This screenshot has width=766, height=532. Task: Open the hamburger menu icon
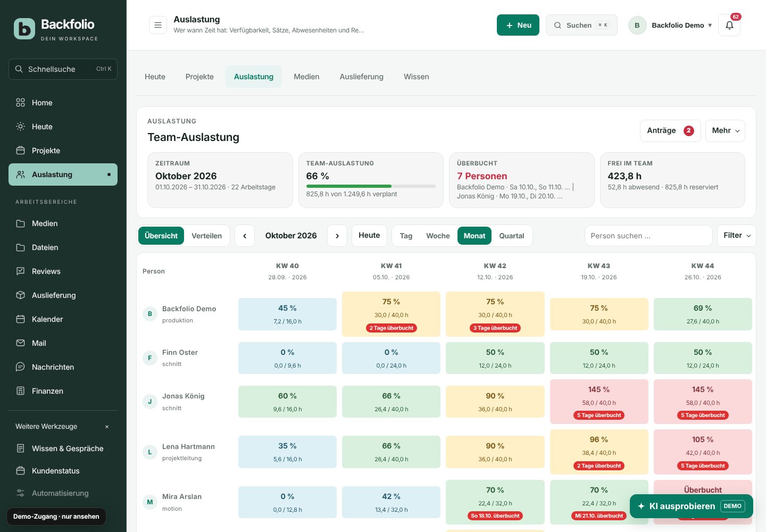coord(158,25)
